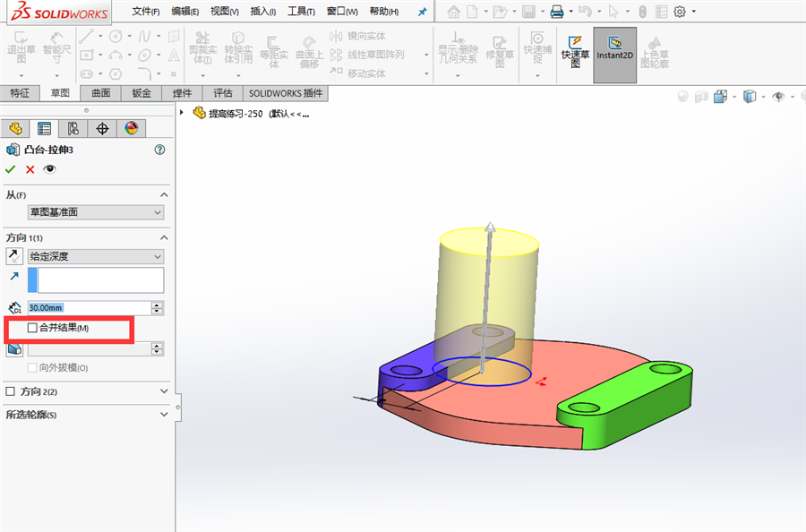
Task: Switch to the 特征 tab
Action: (x=20, y=93)
